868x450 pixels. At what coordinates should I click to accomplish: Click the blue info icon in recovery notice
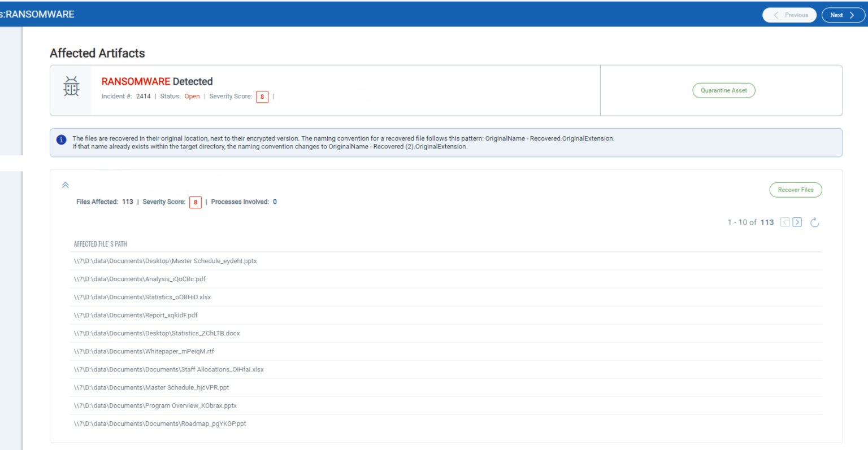[62, 139]
